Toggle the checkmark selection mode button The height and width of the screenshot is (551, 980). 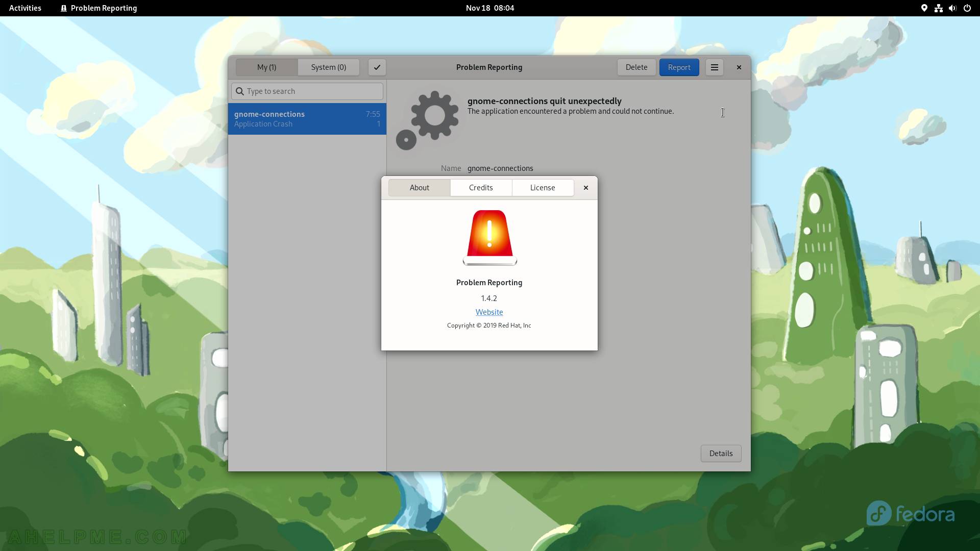pos(377,67)
